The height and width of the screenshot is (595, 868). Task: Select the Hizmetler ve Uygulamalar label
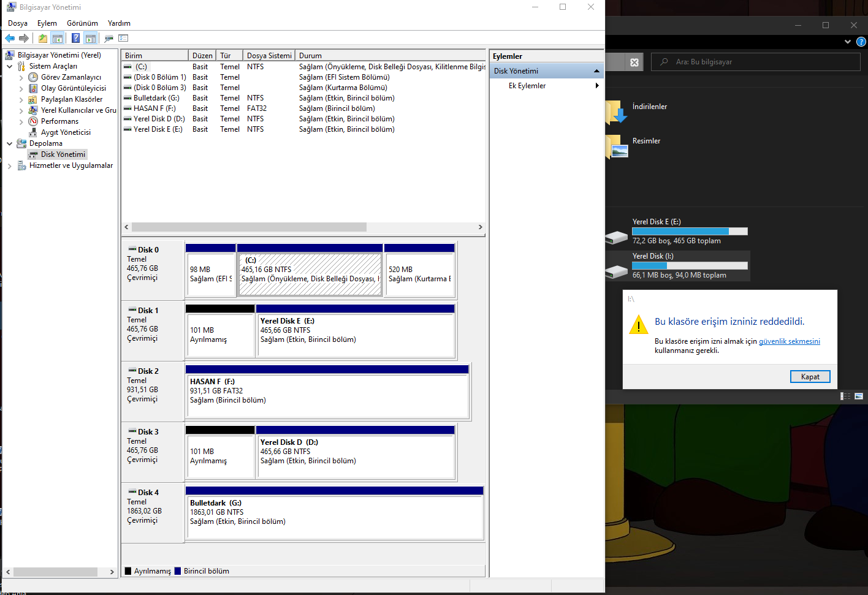71,165
